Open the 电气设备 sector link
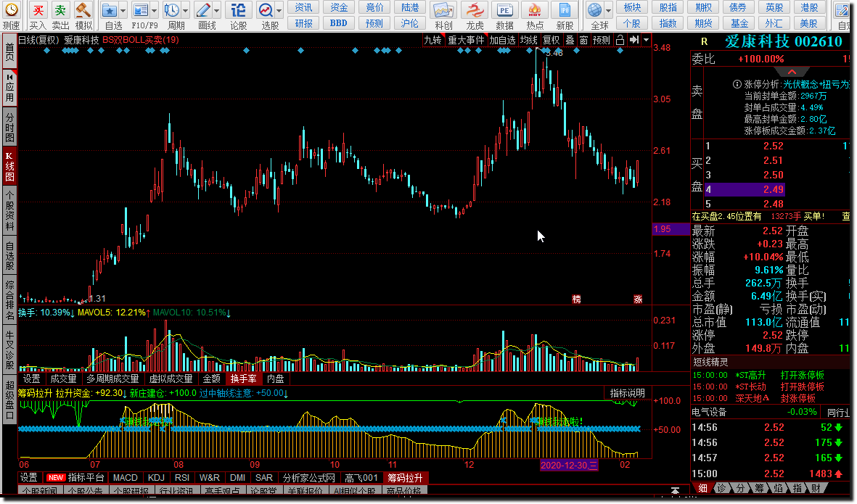The height and width of the screenshot is (504, 857). [x=709, y=412]
